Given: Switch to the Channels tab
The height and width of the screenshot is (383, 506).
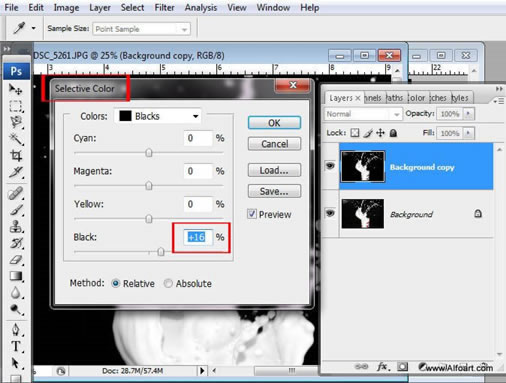Looking at the screenshot, I should [373, 98].
